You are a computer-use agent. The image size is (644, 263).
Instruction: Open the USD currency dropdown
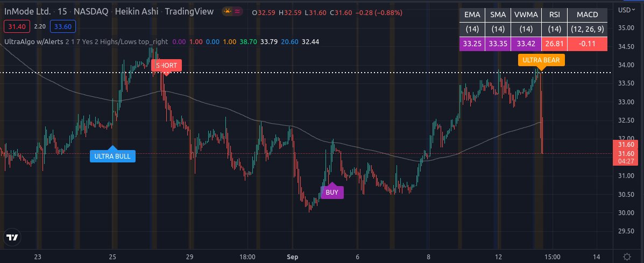(x=627, y=10)
